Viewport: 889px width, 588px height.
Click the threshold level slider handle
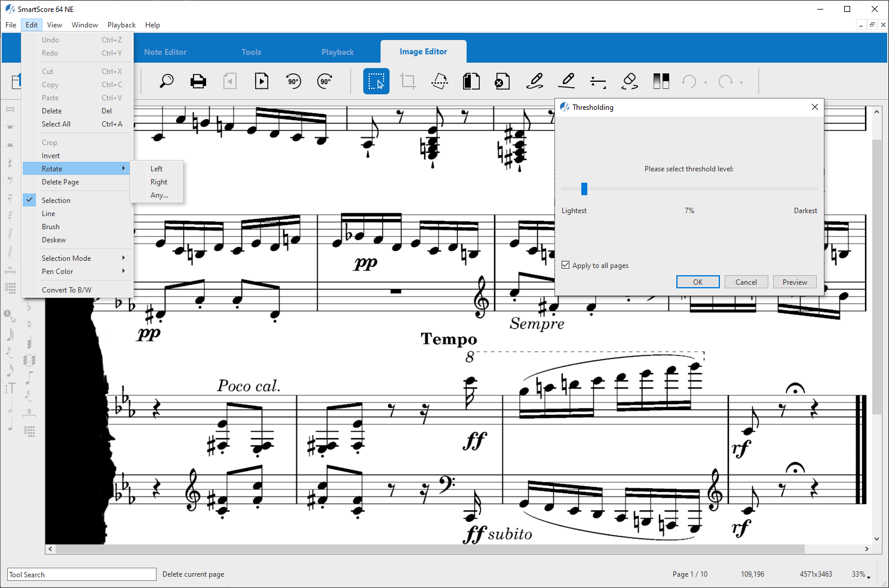click(x=584, y=189)
